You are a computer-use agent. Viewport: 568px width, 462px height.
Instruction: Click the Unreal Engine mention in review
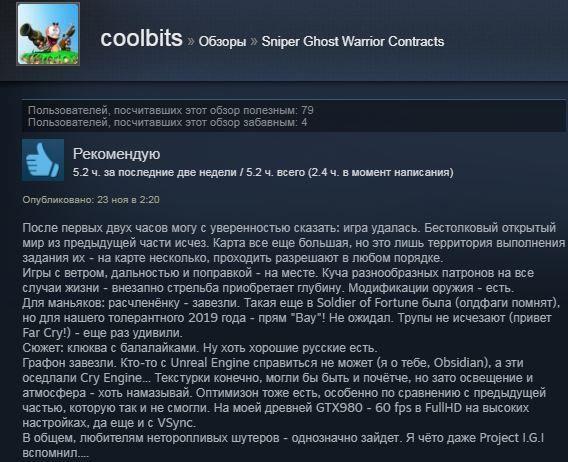(210, 363)
